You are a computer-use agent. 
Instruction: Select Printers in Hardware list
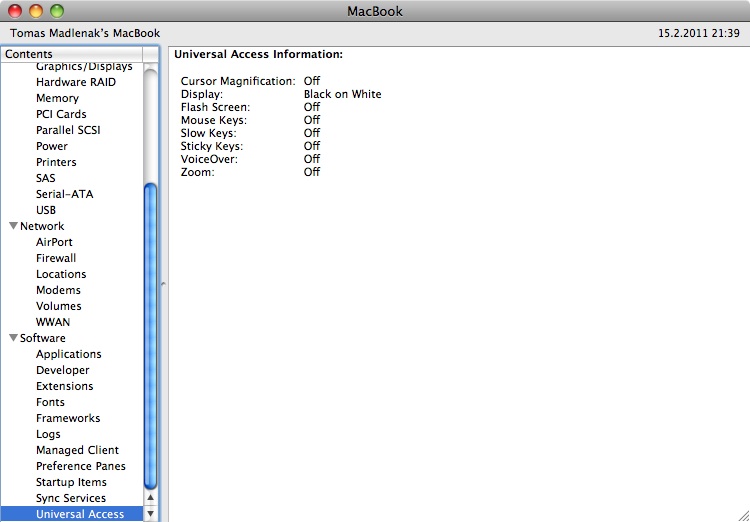pyautogui.click(x=56, y=162)
